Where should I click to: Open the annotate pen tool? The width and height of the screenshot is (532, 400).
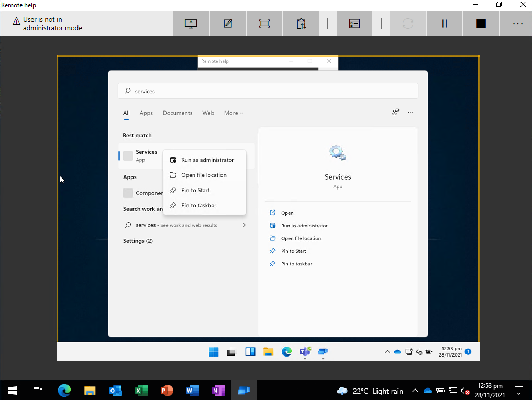coord(228,24)
